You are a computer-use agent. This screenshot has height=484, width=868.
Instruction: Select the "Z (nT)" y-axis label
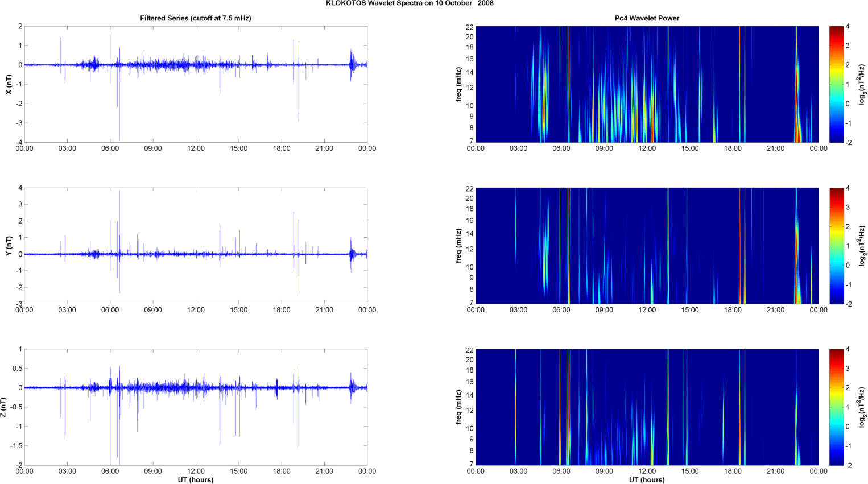(4, 407)
